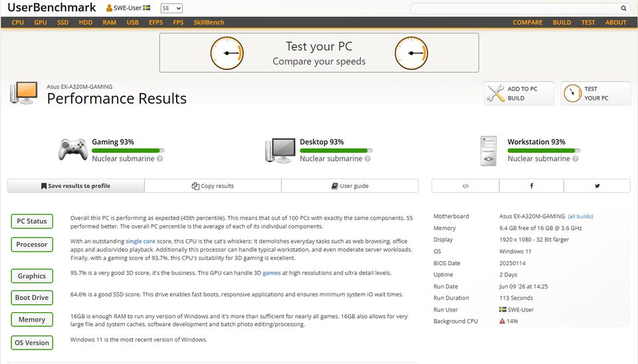Click the Swedish flag beside SWE-User

point(146,8)
